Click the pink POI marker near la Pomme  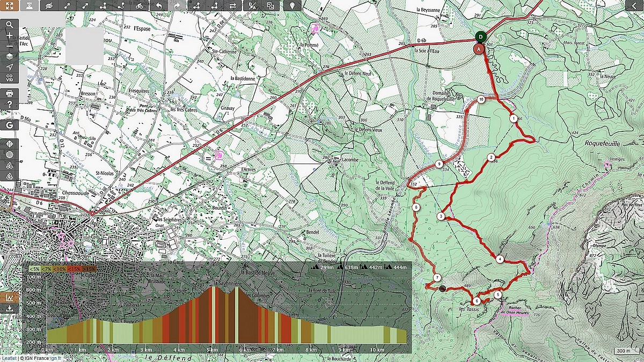click(315, 30)
